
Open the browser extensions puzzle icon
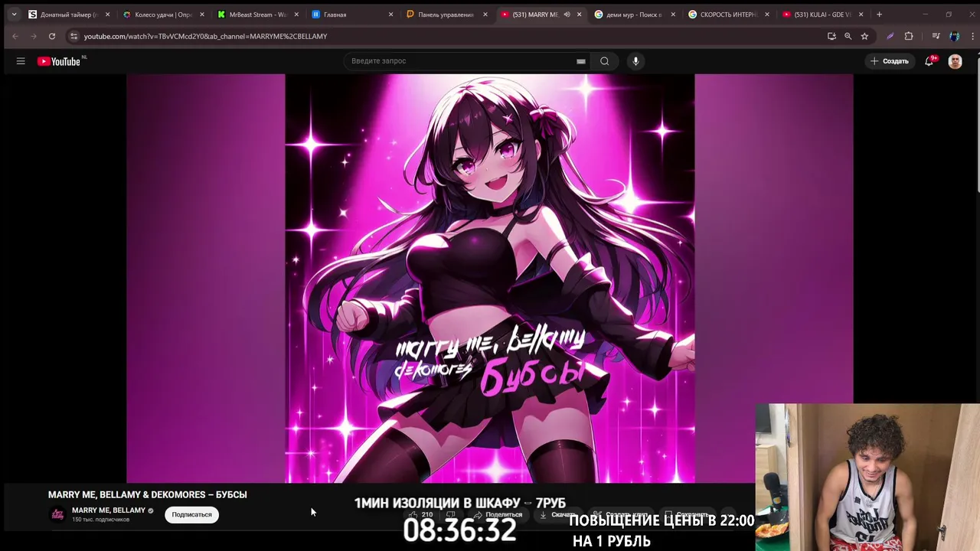(909, 36)
